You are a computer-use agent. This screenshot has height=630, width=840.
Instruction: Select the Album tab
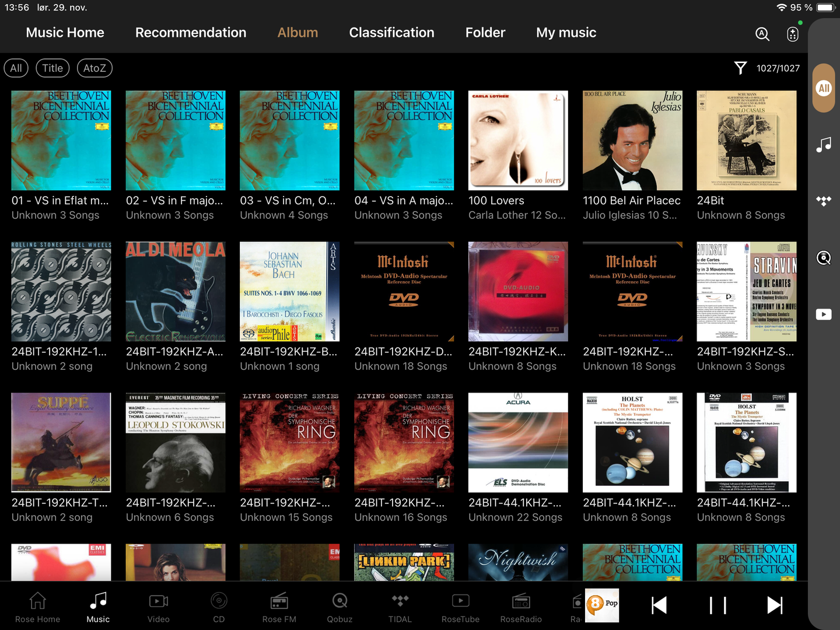pyautogui.click(x=298, y=33)
